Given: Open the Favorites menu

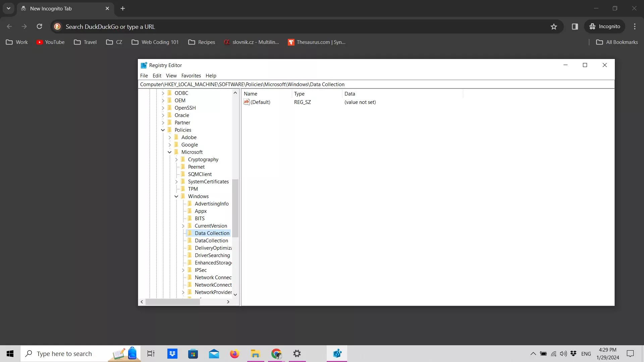Looking at the screenshot, I should point(191,76).
